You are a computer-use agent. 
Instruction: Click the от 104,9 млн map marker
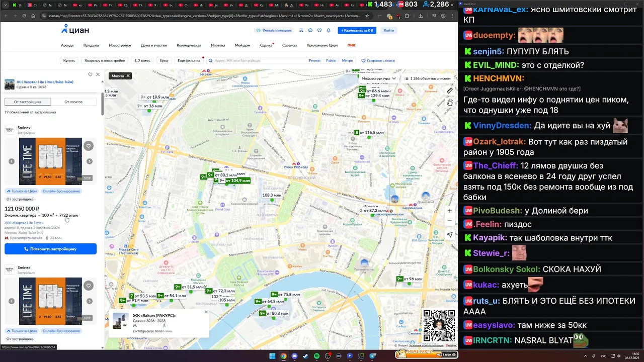tap(234, 180)
